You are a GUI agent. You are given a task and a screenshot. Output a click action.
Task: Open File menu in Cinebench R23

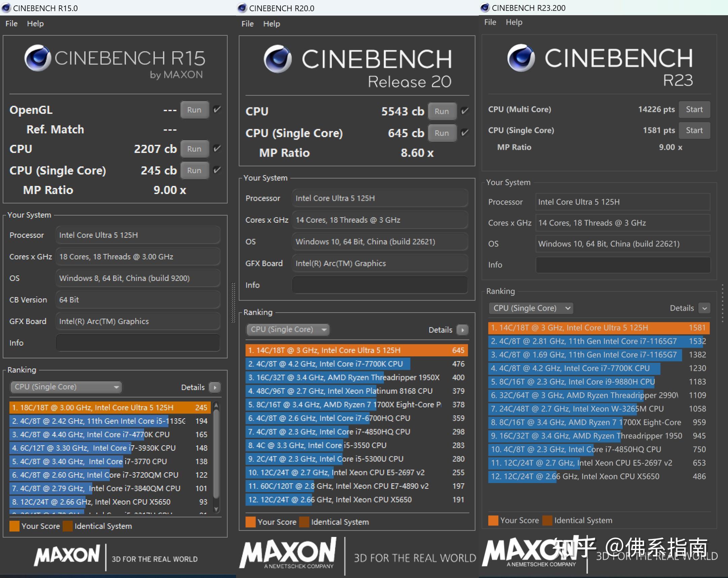pyautogui.click(x=490, y=22)
